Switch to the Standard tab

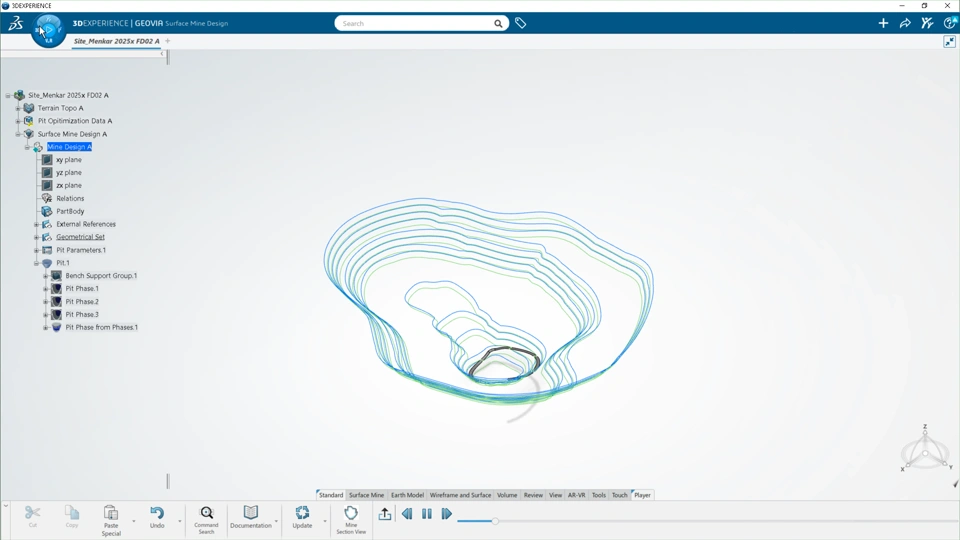331,495
